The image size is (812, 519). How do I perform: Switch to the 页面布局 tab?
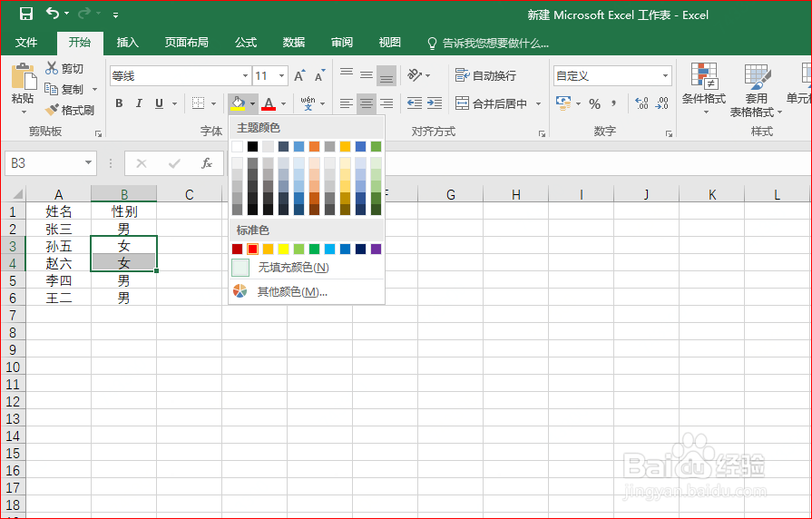click(186, 42)
